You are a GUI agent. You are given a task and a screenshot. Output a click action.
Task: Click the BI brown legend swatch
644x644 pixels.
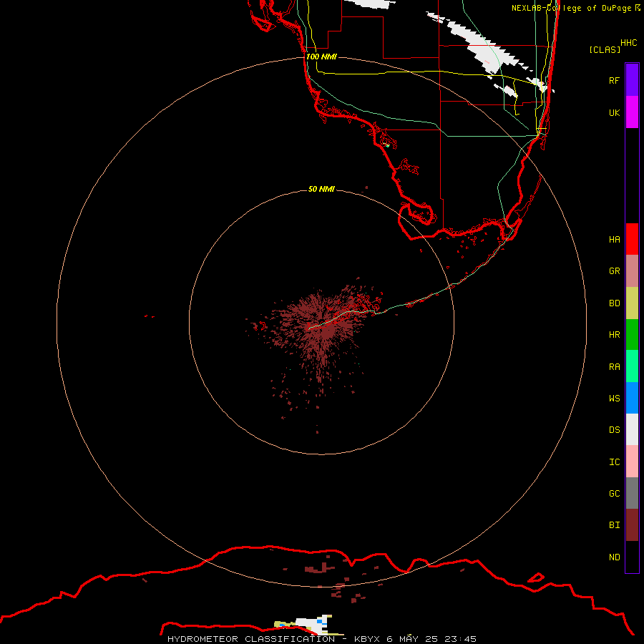632,525
